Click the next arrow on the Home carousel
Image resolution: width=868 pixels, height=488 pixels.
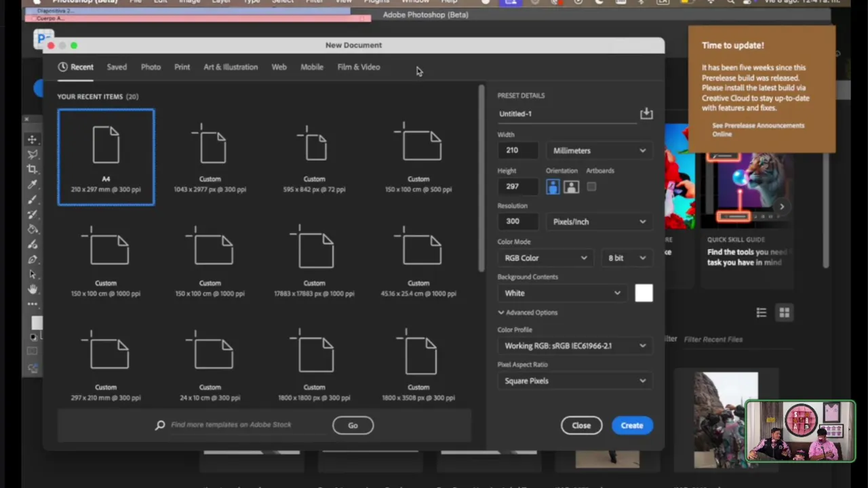point(782,207)
